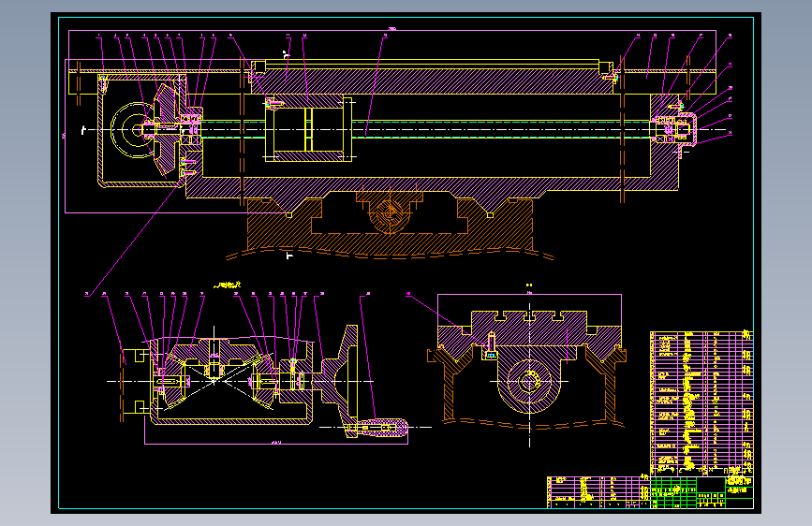
Task: Click the large bevel gear in the top section view
Action: tap(167, 129)
